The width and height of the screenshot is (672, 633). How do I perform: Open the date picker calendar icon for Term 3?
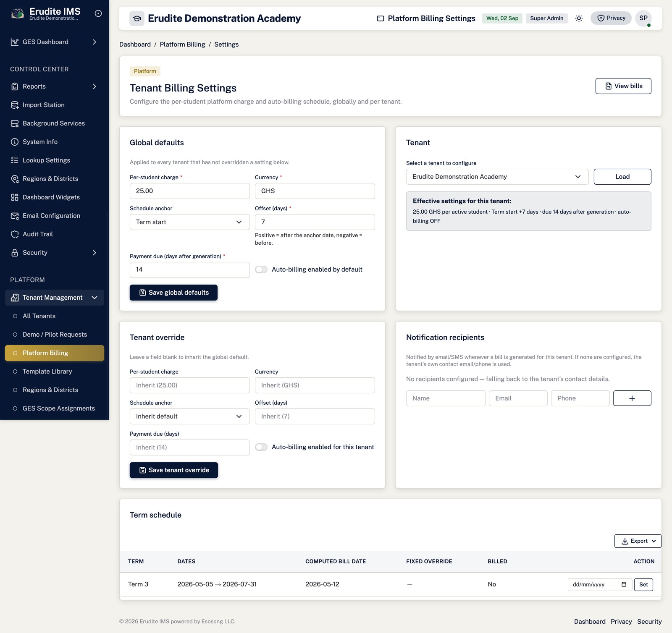[x=624, y=584]
